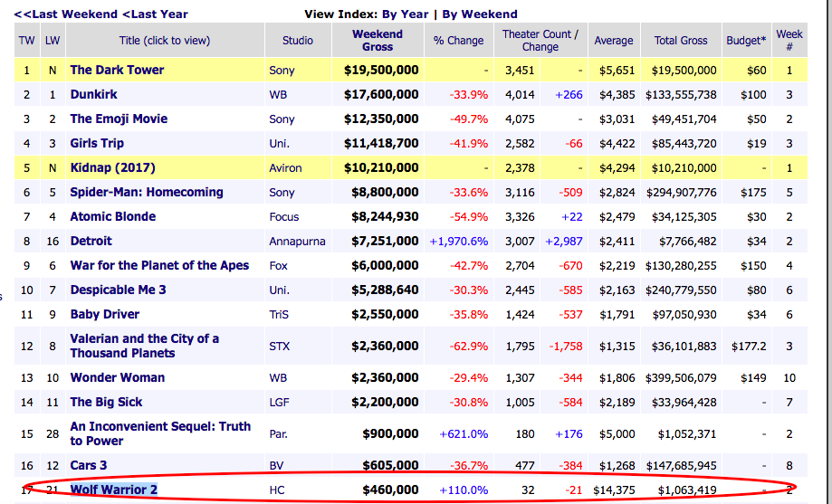Select the -62.9% change for Valerian
This screenshot has width=832, height=504.
point(469,347)
